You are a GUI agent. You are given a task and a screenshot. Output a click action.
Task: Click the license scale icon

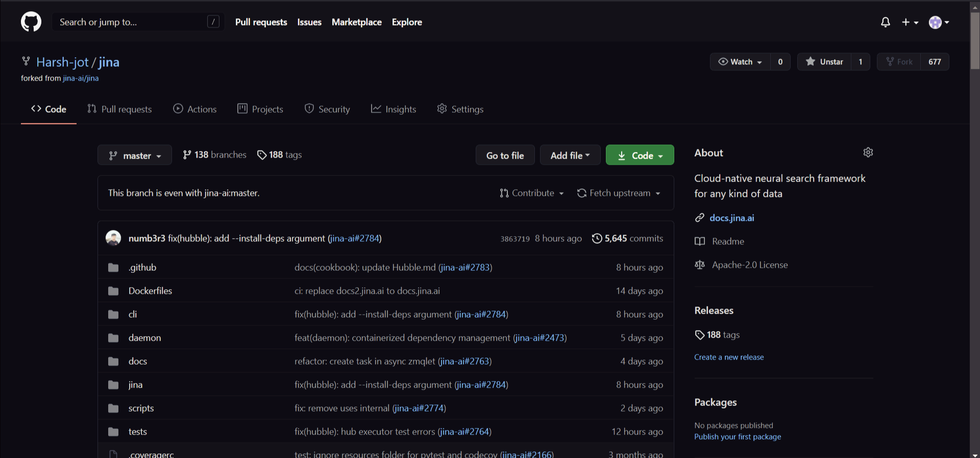[x=700, y=265]
